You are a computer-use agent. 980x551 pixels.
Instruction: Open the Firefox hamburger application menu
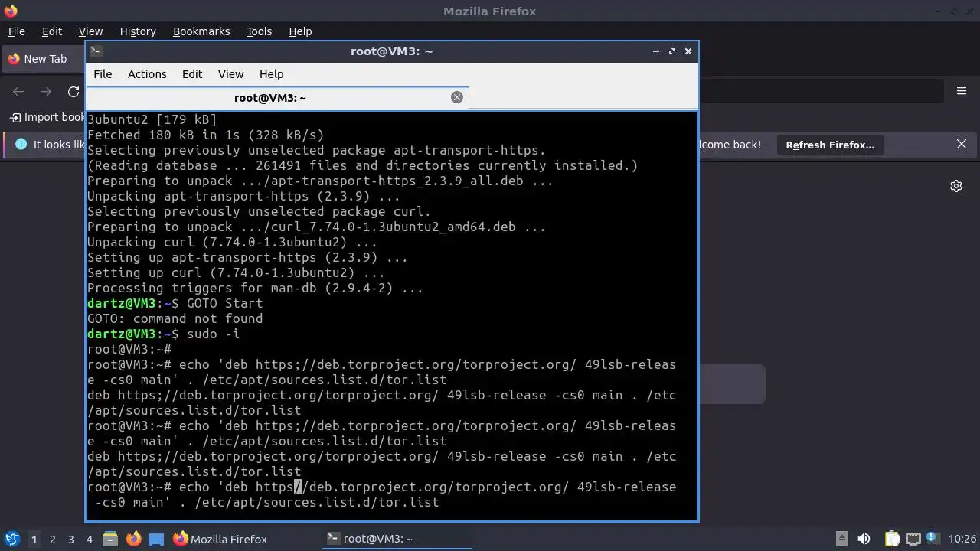pyautogui.click(x=962, y=91)
